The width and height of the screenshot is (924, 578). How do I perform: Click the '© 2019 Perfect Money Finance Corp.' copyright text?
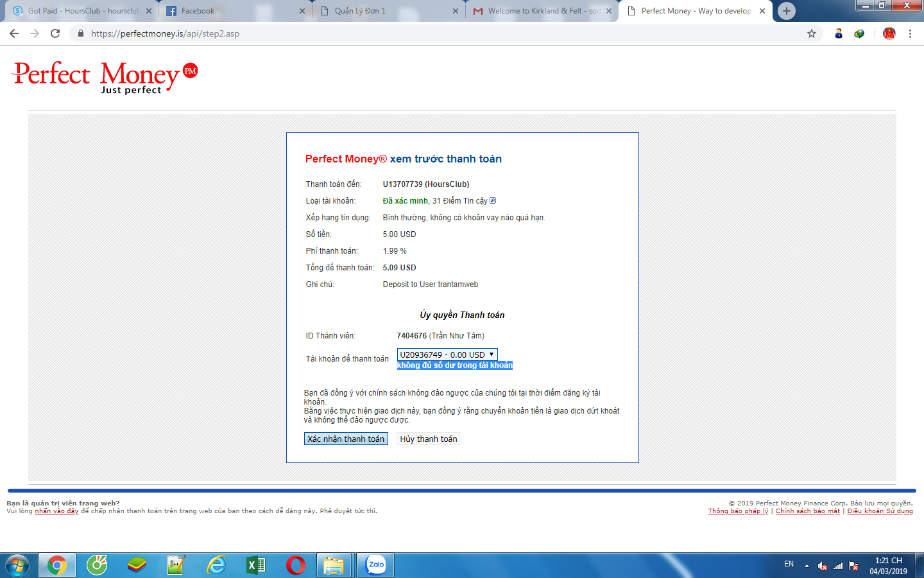coord(788,504)
